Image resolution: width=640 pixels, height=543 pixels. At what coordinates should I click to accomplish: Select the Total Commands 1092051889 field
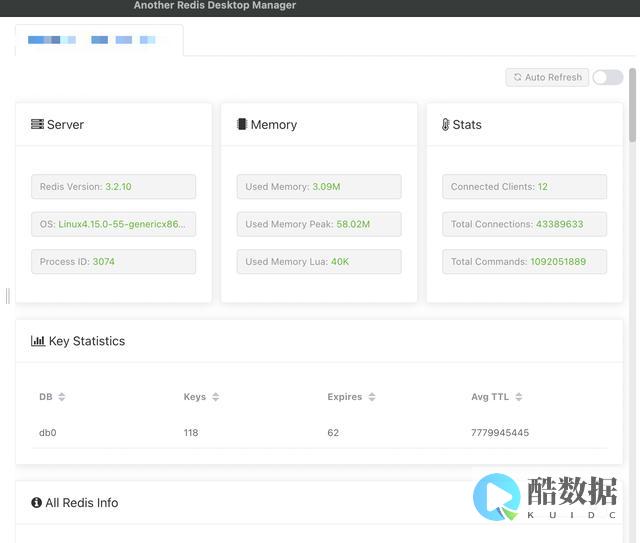524,262
